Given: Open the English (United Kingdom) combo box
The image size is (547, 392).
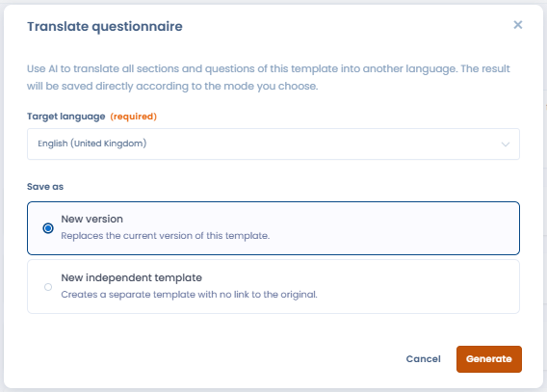Looking at the screenshot, I should click(273, 144).
